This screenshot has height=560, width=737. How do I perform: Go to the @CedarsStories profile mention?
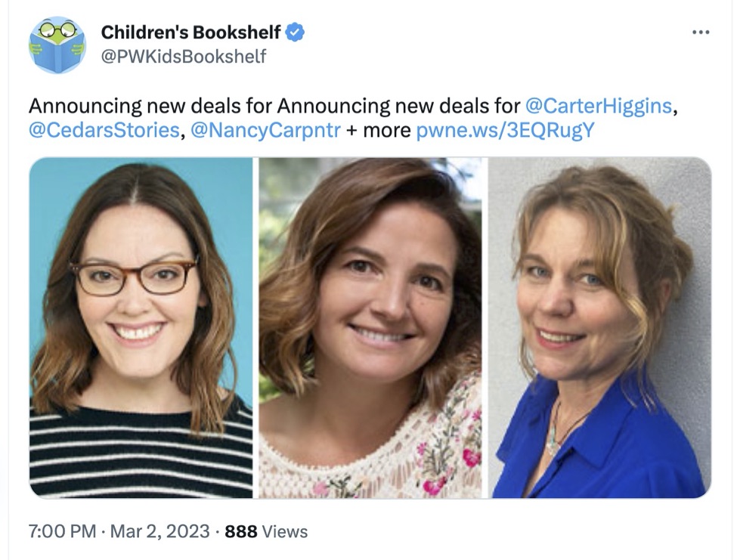(104, 130)
